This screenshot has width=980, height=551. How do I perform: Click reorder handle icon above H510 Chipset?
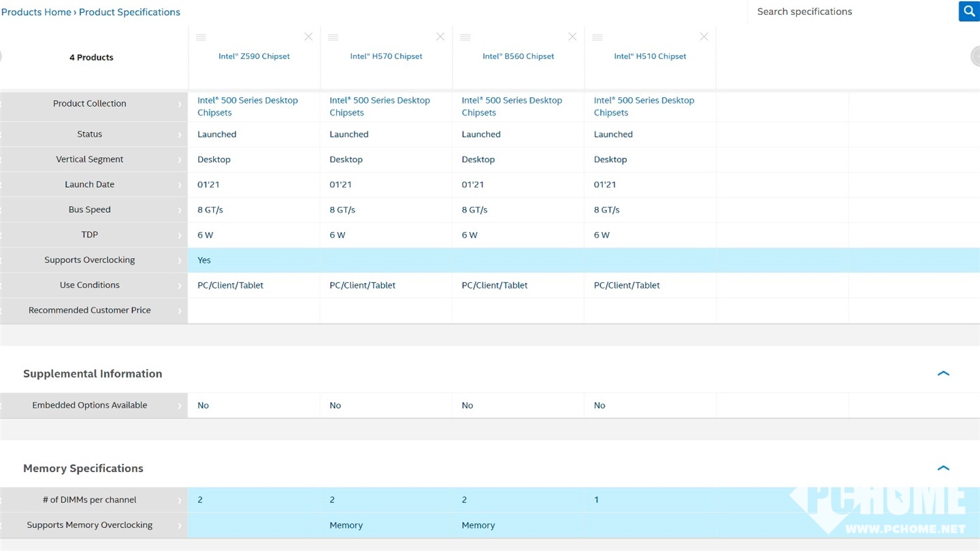[597, 37]
